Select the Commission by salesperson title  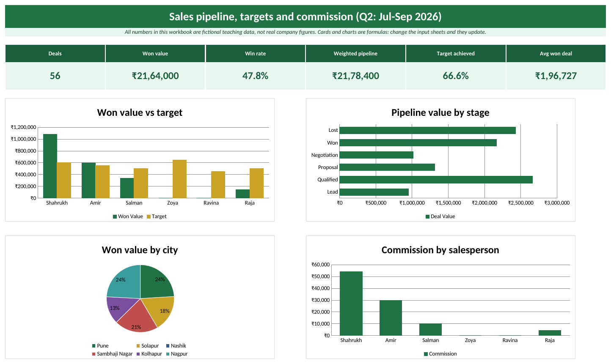[x=440, y=250]
